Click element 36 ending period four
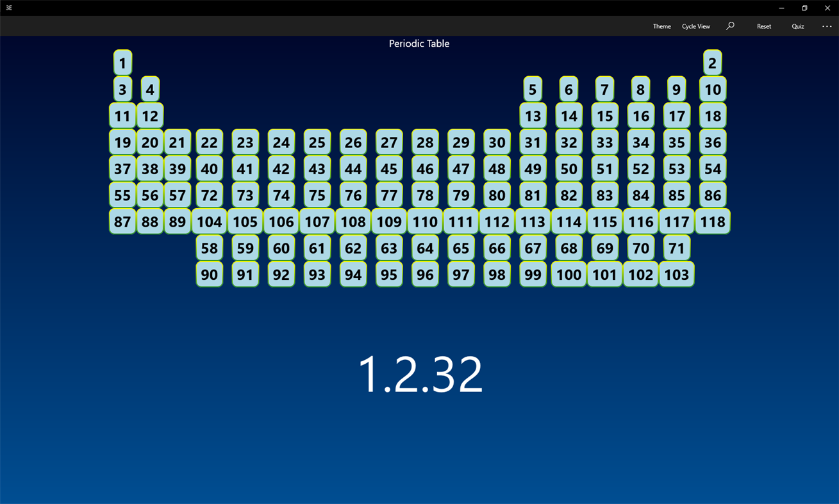839x504 pixels. [x=712, y=142]
